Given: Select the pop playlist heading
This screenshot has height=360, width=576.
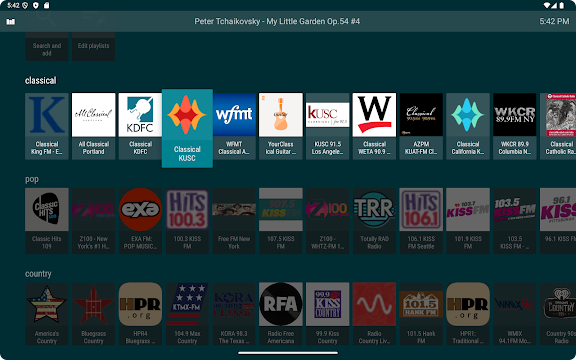Looking at the screenshot, I should tap(32, 179).
